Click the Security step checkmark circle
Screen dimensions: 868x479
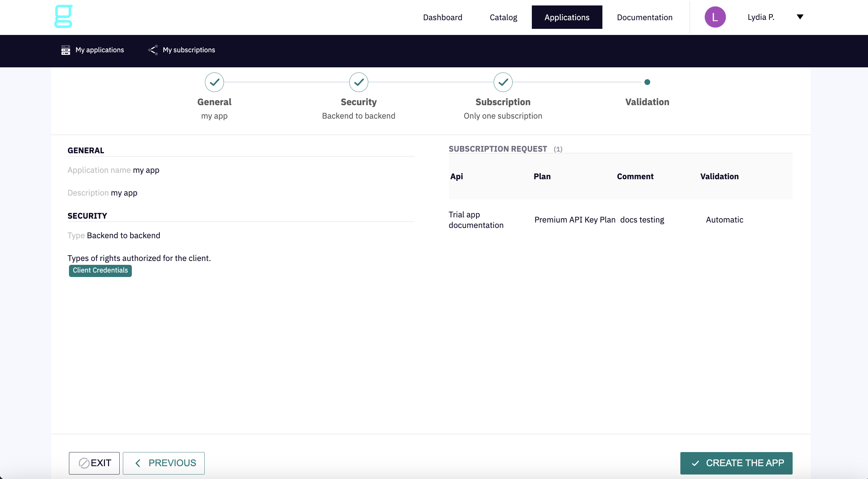tap(359, 82)
